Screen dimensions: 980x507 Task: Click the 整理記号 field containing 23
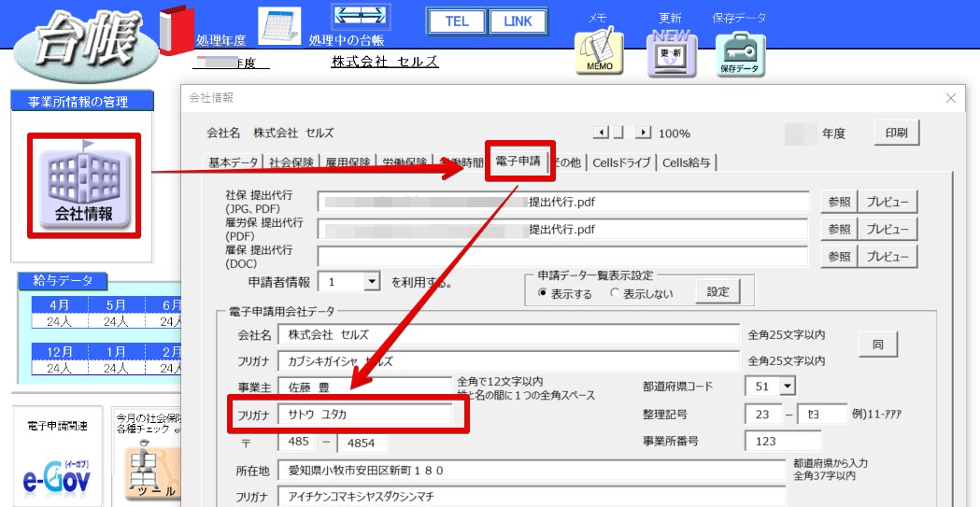tap(763, 414)
